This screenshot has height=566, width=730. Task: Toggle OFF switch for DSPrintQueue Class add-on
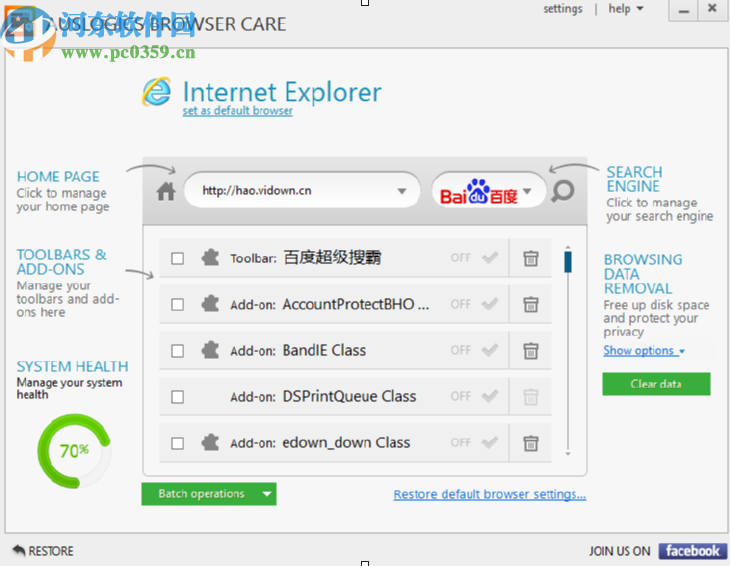coord(474,396)
